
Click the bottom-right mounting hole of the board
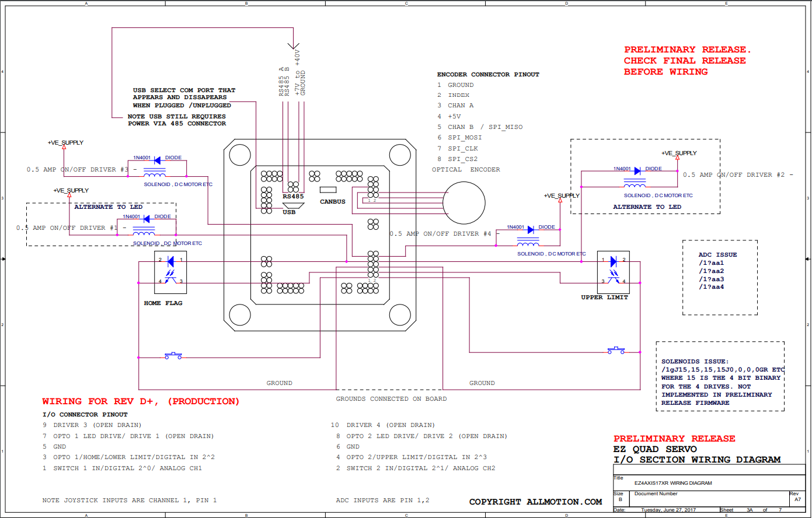tap(400, 314)
